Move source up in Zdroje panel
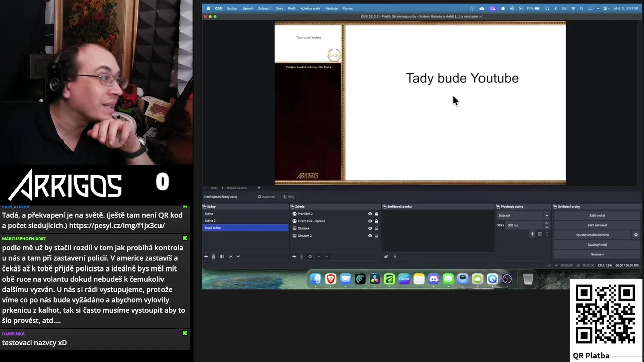644x362 pixels. click(x=318, y=257)
